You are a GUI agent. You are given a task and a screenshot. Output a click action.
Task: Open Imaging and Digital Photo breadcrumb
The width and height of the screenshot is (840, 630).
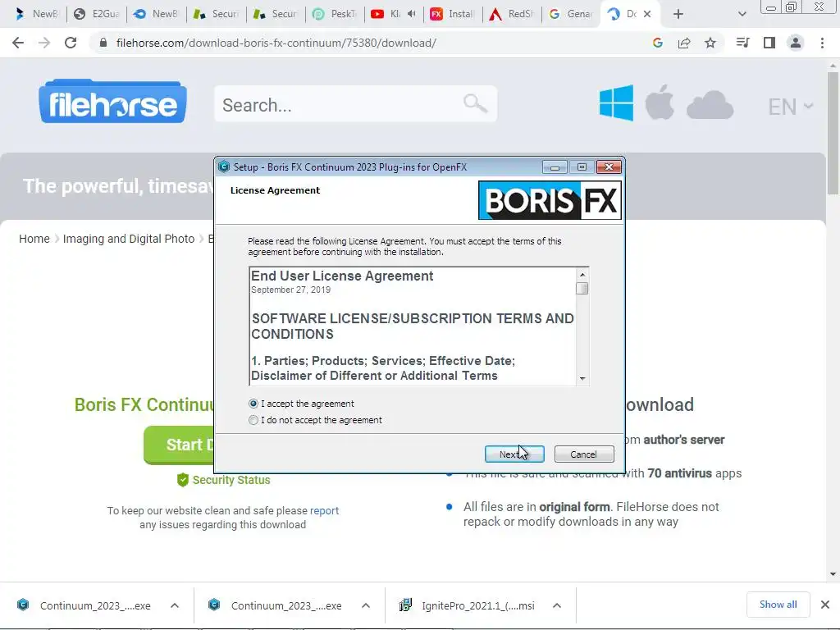129,239
